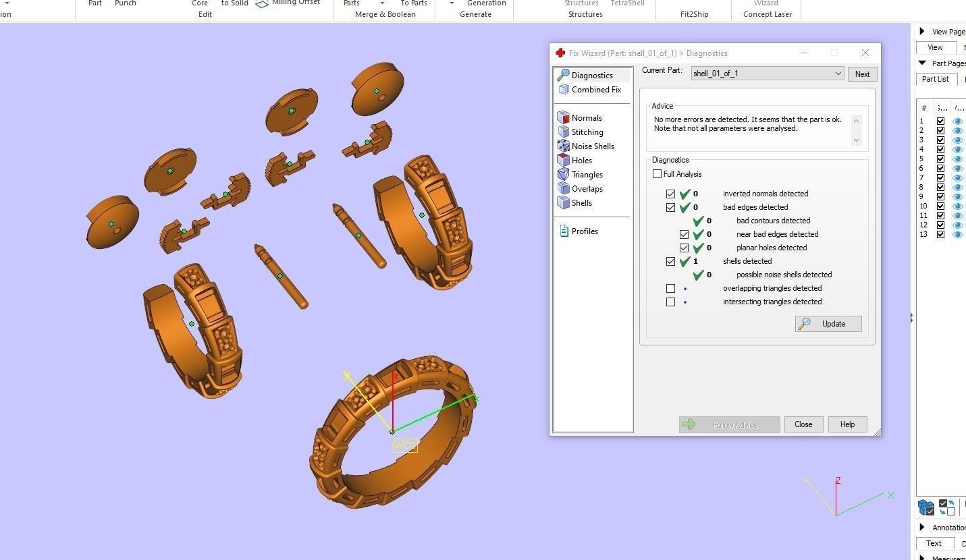
Task: Click the # column header in Part List
Action: pos(924,108)
